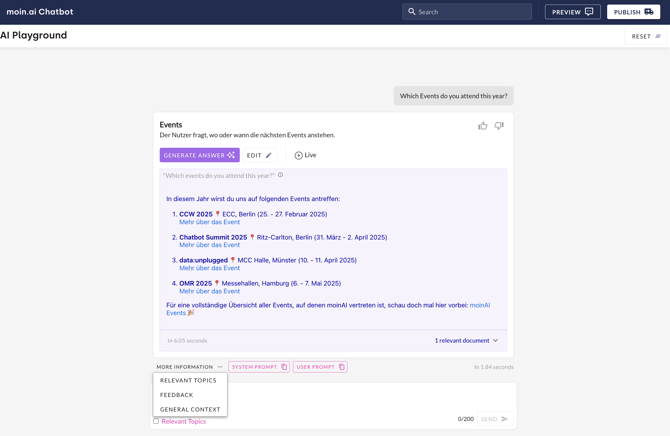Click the Live play icon
Screen dimensions: 670x436
(x=298, y=155)
